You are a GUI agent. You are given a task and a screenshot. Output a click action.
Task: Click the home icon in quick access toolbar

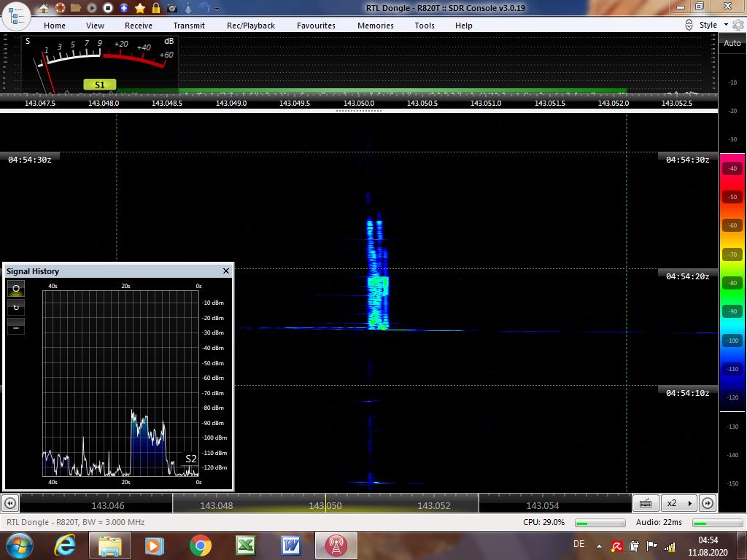click(x=43, y=7)
